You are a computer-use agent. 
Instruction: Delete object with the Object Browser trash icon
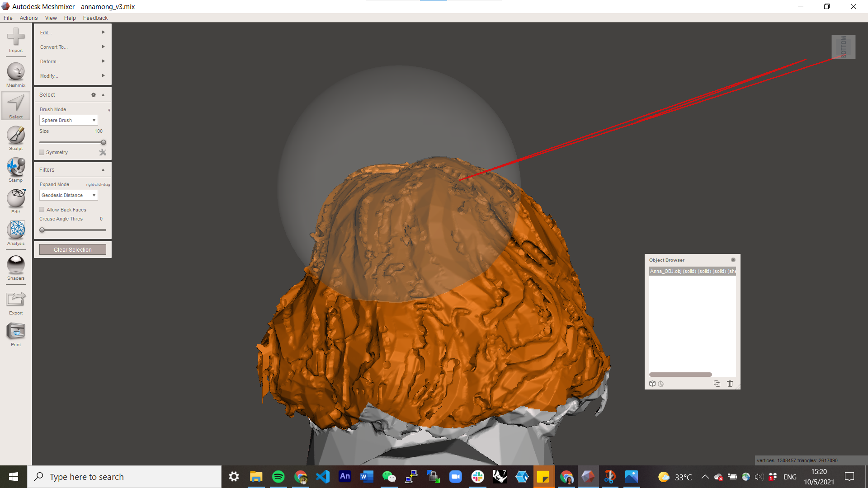click(730, 384)
